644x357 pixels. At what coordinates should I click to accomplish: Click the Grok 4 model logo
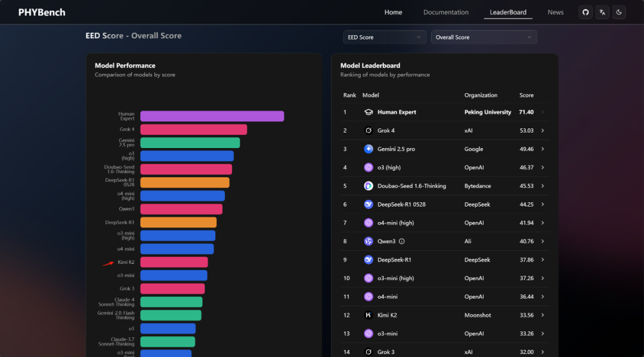369,131
